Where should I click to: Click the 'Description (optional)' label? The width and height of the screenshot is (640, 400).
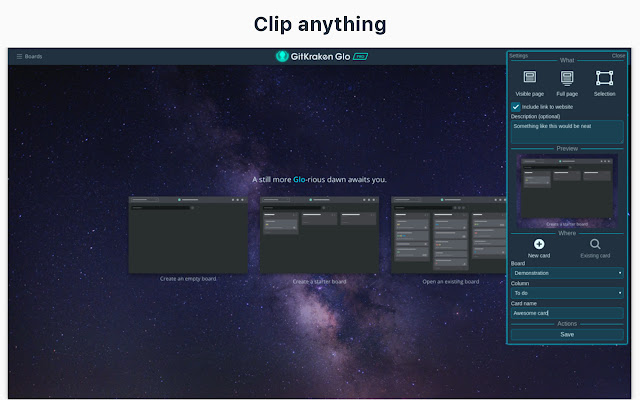(536, 116)
